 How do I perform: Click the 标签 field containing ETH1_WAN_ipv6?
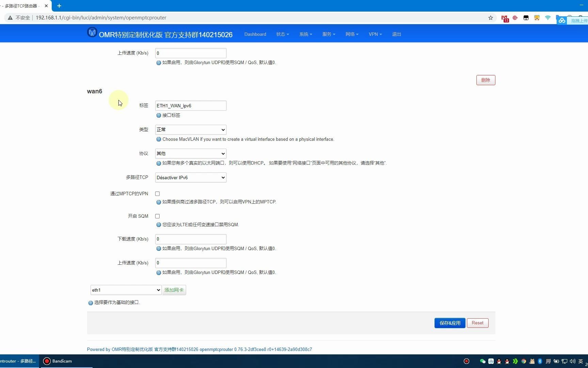click(191, 106)
